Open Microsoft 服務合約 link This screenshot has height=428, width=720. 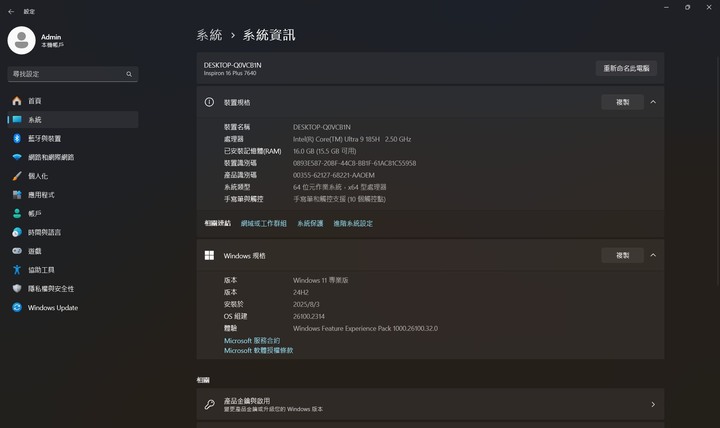pyautogui.click(x=252, y=341)
